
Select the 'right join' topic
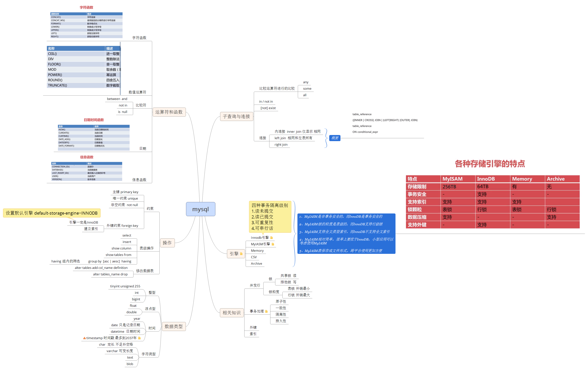(281, 145)
